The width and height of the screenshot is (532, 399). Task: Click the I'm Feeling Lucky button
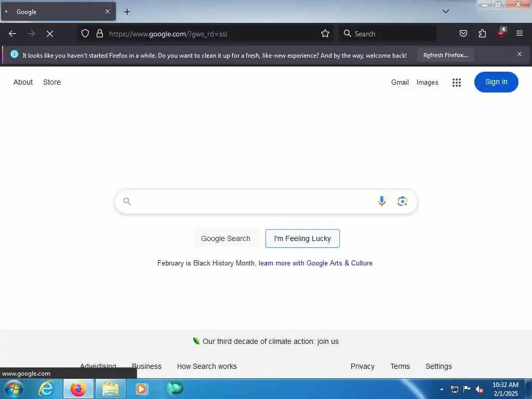coord(302,238)
